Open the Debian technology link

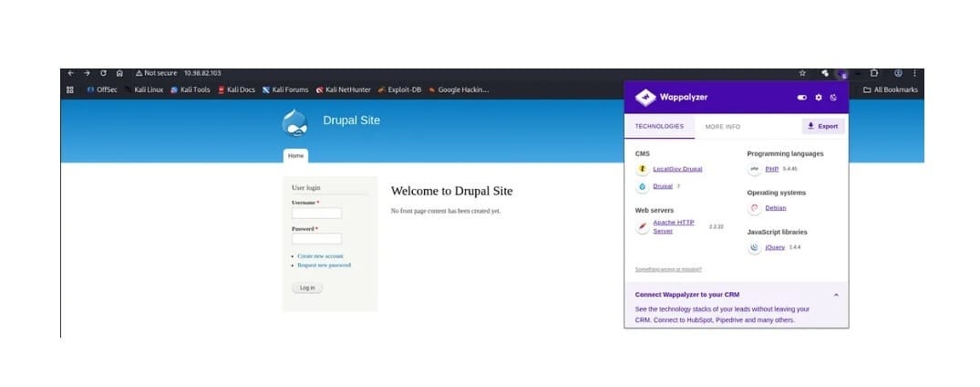point(776,208)
